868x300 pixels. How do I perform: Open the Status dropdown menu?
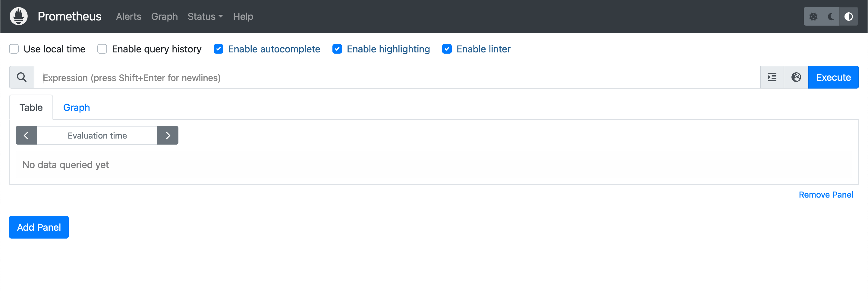[205, 16]
